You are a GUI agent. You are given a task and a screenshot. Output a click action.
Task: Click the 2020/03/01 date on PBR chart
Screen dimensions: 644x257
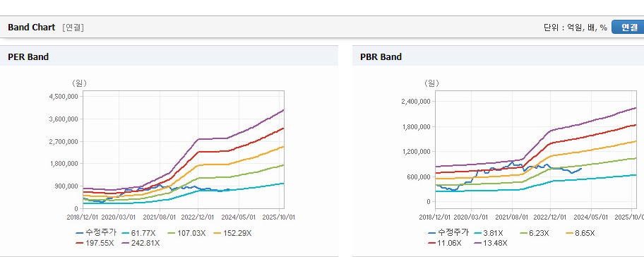point(471,216)
